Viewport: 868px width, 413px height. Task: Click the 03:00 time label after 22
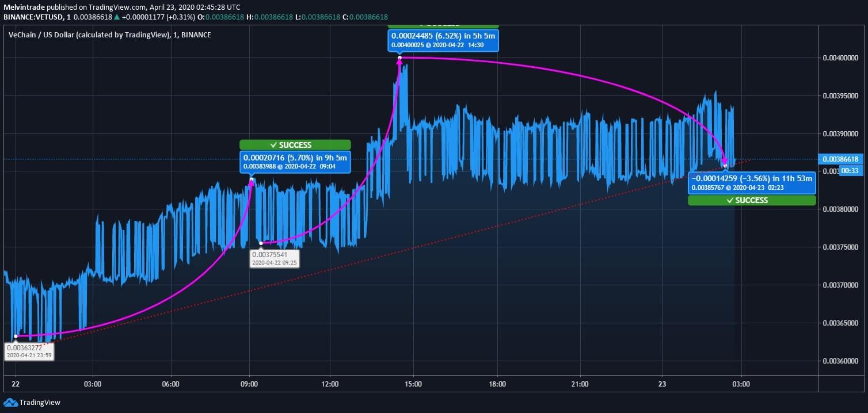pos(93,384)
